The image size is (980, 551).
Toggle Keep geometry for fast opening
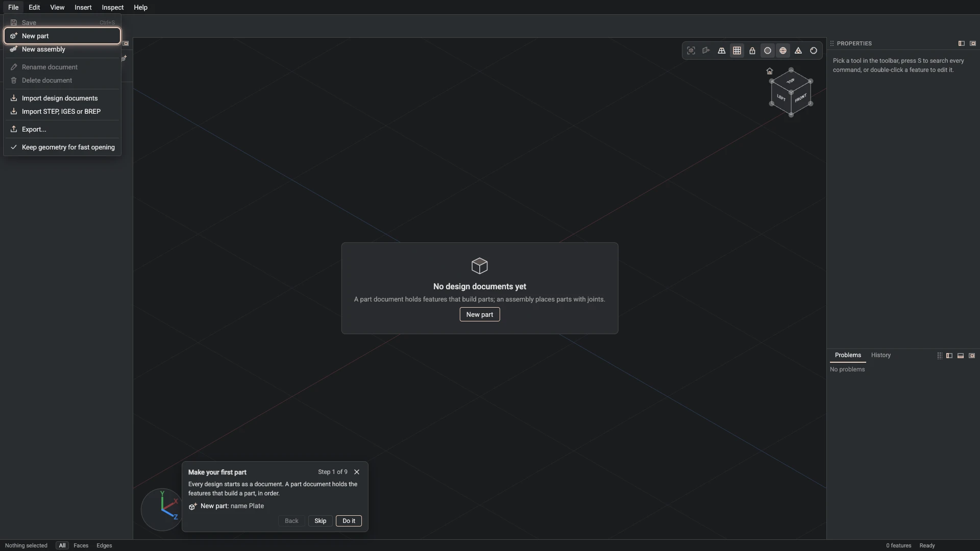click(x=62, y=147)
